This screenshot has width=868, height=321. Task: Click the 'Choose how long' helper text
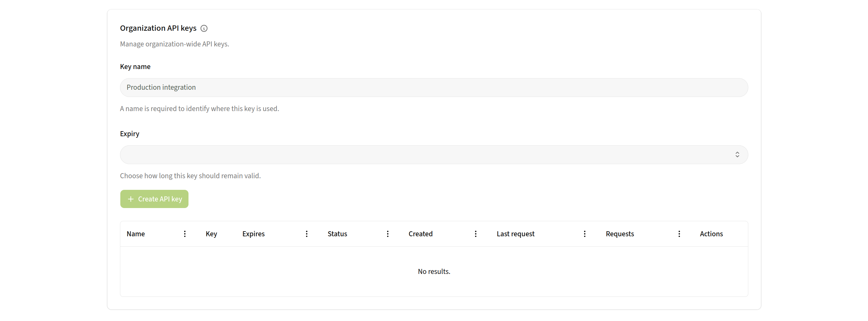(190, 176)
